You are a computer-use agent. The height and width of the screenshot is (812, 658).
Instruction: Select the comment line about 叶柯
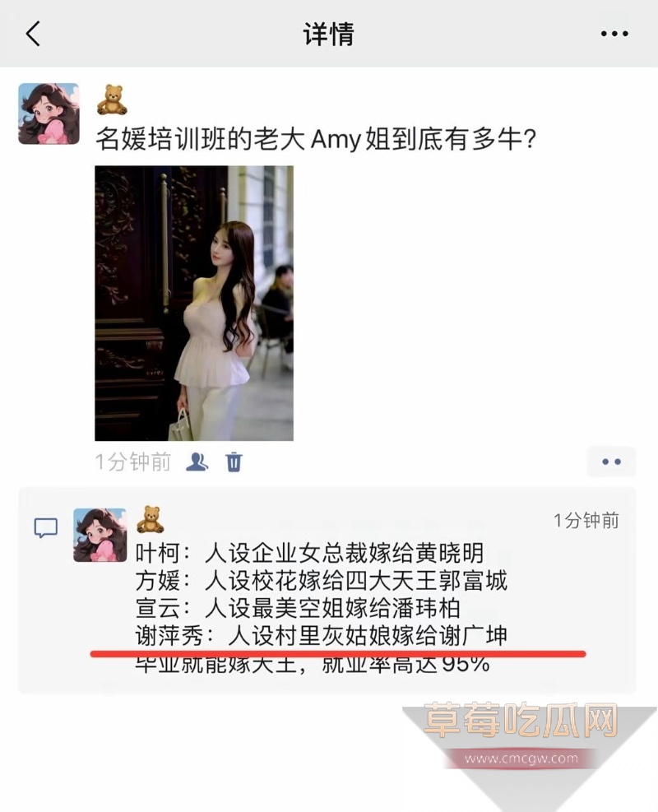coord(309,553)
